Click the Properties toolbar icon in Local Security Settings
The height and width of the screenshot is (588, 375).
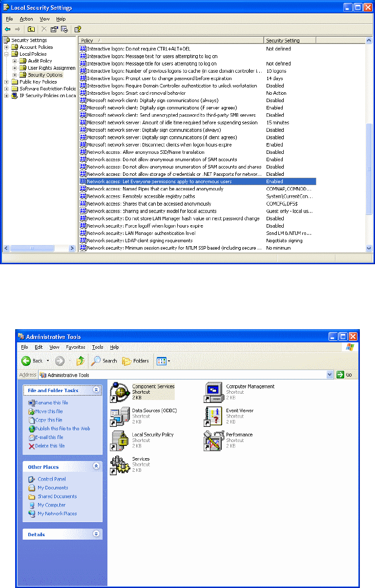pos(54,29)
